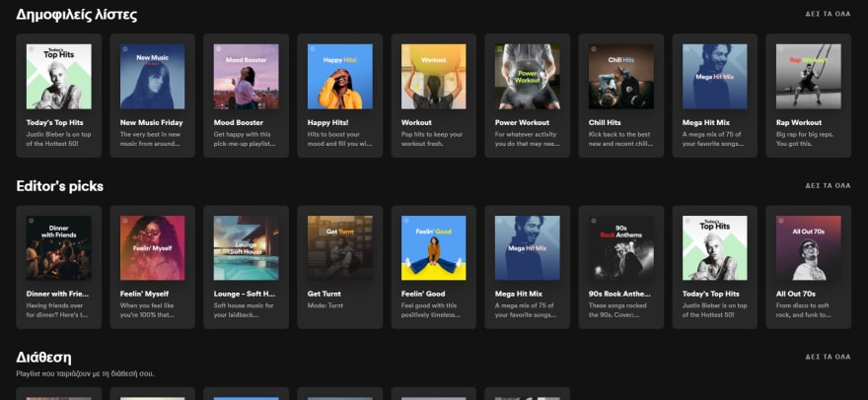Click the 'Mode: Turnt' description
The height and width of the screenshot is (400, 868).
click(x=325, y=305)
